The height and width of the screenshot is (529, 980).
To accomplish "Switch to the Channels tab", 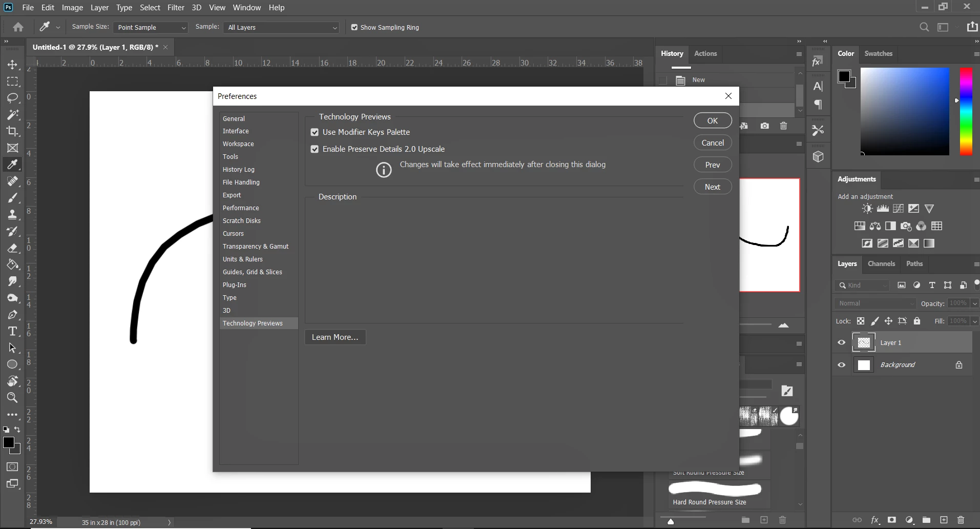I will pos(881,264).
